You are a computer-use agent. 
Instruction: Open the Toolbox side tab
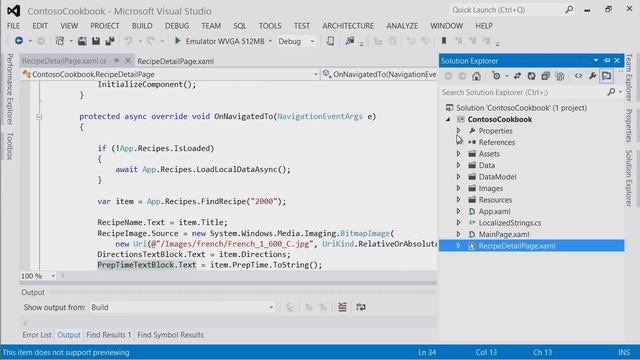click(x=10, y=146)
